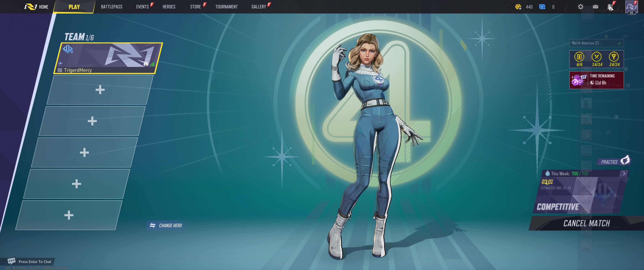Screen dimensions: 644x270
Task: Select the TrigerdMercy team member card
Action: click(108, 58)
